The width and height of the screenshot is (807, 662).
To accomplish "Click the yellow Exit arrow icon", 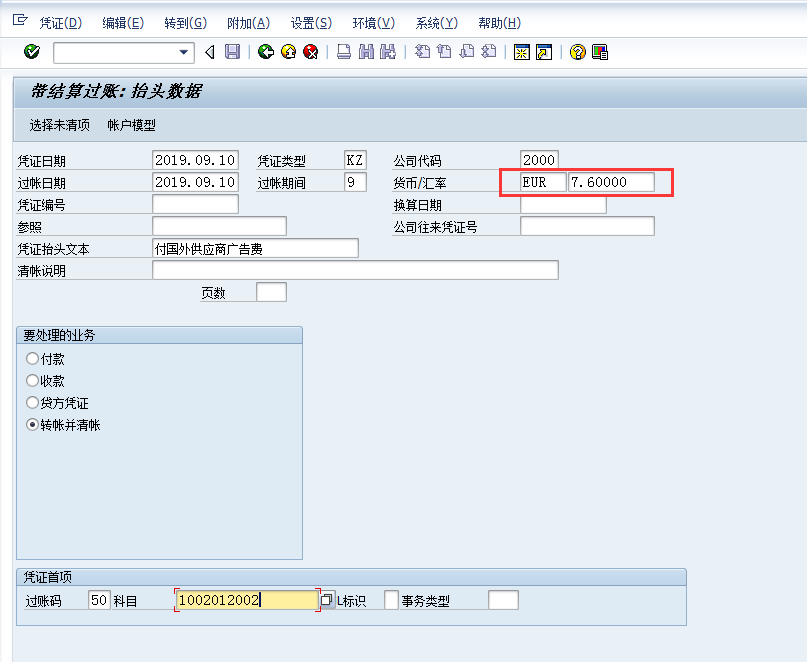I will pyautogui.click(x=289, y=52).
